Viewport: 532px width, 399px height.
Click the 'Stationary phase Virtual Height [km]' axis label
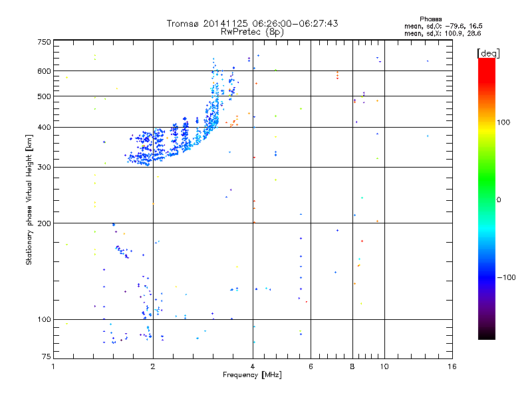29,199
